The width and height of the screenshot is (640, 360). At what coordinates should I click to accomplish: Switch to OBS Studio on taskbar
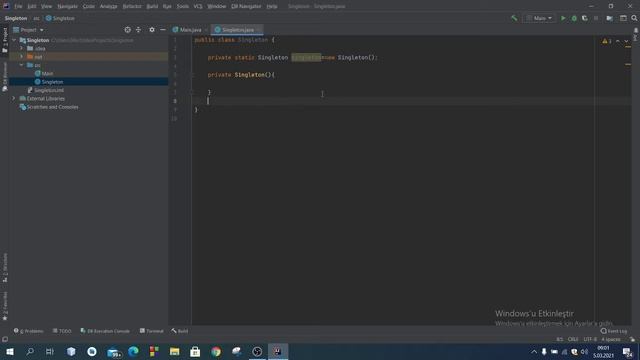click(x=257, y=351)
